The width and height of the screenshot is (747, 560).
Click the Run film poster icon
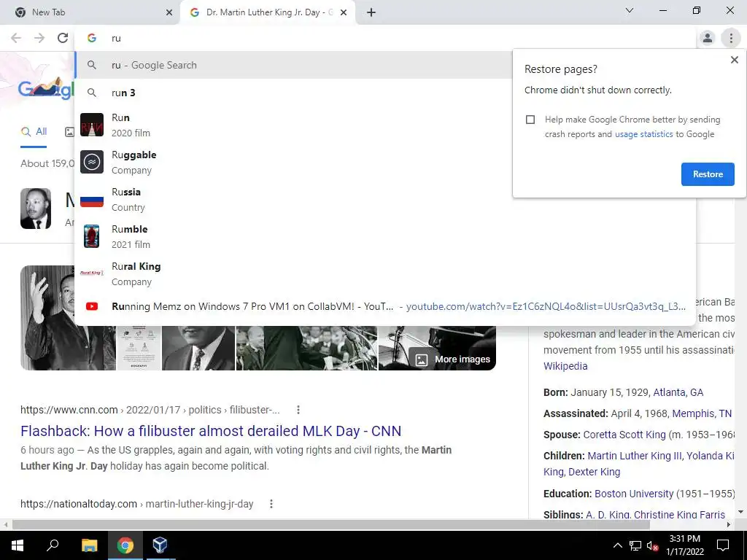[x=91, y=125]
